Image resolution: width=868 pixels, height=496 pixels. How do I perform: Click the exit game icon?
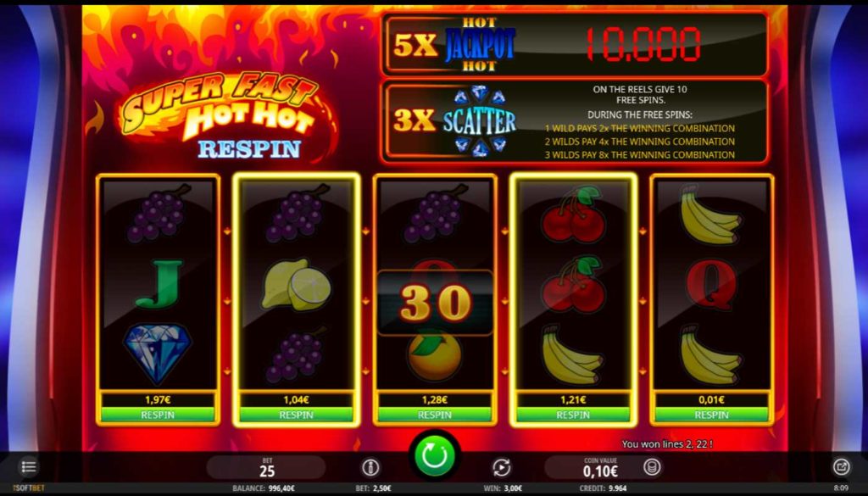pyautogui.click(x=841, y=467)
